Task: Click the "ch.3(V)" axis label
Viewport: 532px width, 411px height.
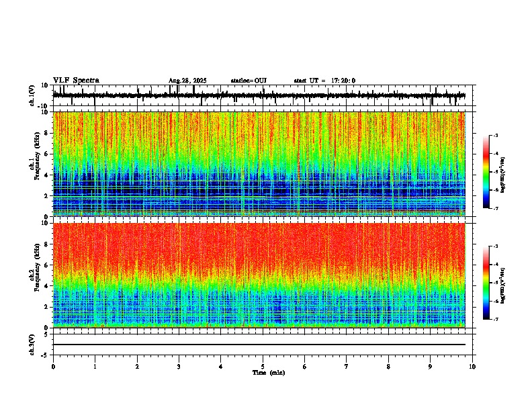Action: [x=32, y=345]
